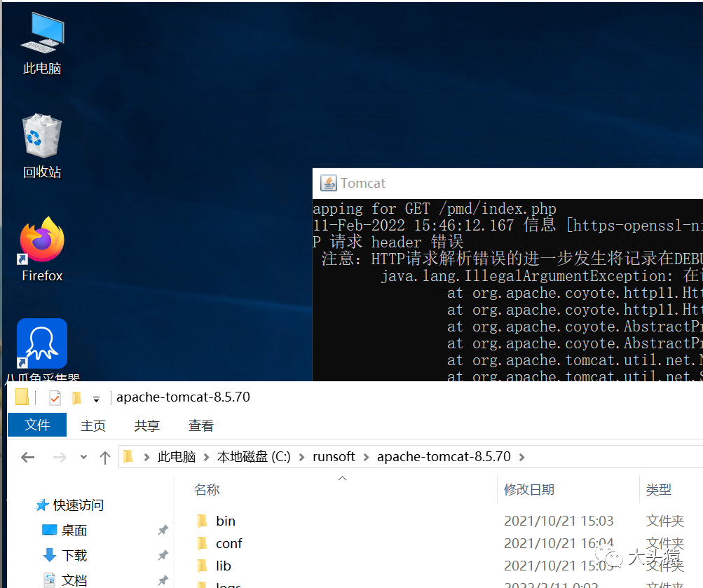Click the Java icon in Tomcat title bar
Viewport: 703px width, 588px height.
pos(328,183)
